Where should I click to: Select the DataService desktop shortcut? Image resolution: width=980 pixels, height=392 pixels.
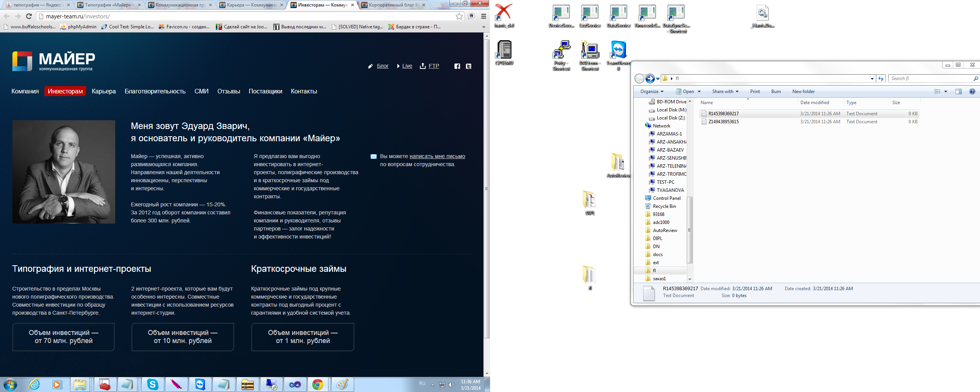[x=619, y=16]
